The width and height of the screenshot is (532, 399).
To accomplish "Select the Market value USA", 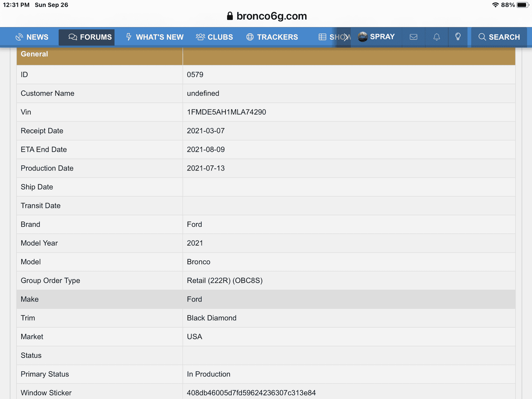I will 194,337.
